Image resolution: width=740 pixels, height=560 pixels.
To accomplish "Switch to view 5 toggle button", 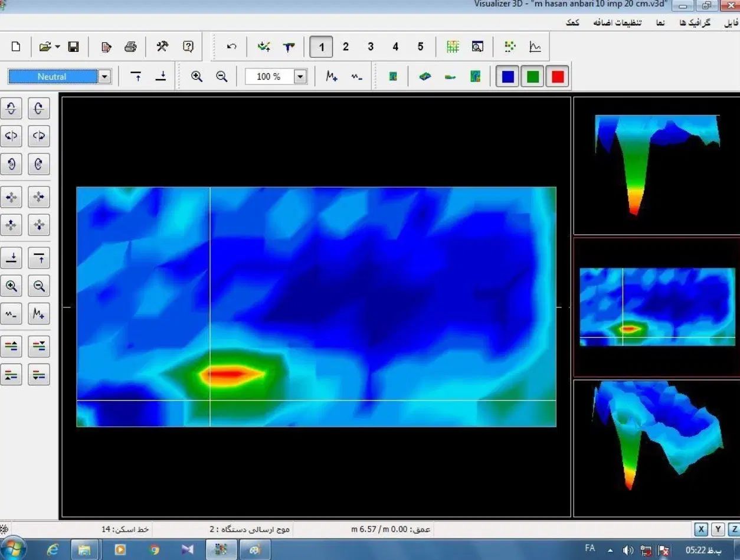I will tap(420, 47).
